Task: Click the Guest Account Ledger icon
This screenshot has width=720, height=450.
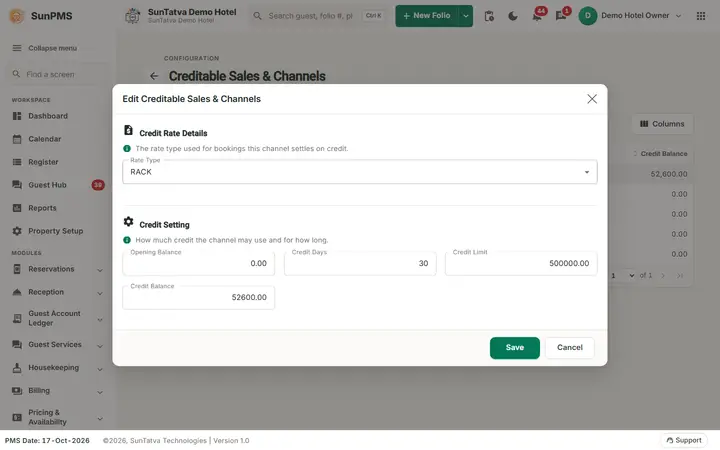Action: tap(17, 318)
